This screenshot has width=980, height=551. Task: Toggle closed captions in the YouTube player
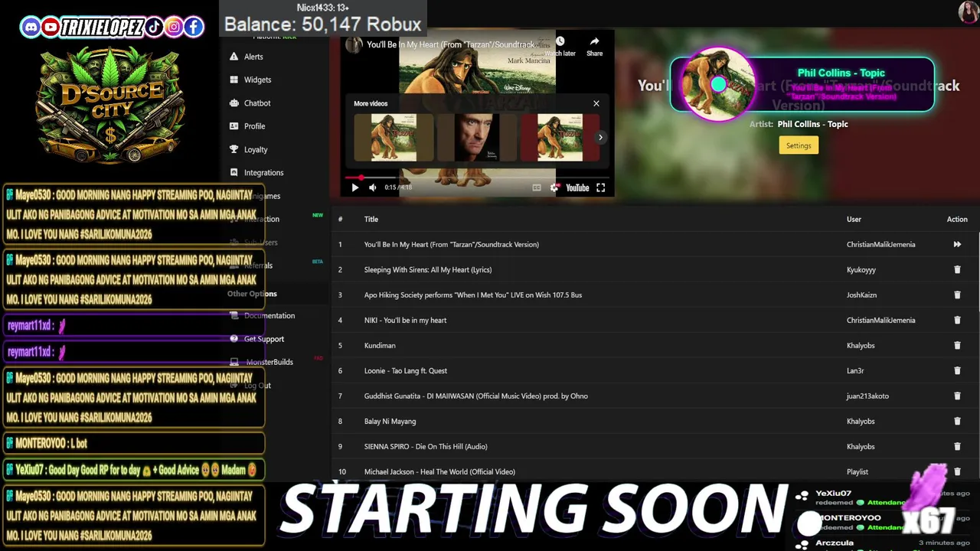(537, 187)
